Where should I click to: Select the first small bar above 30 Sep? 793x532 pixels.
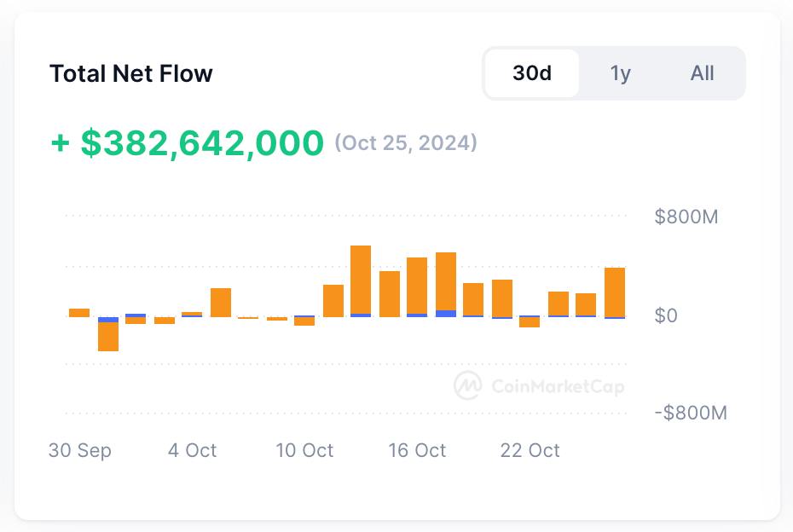tap(78, 311)
